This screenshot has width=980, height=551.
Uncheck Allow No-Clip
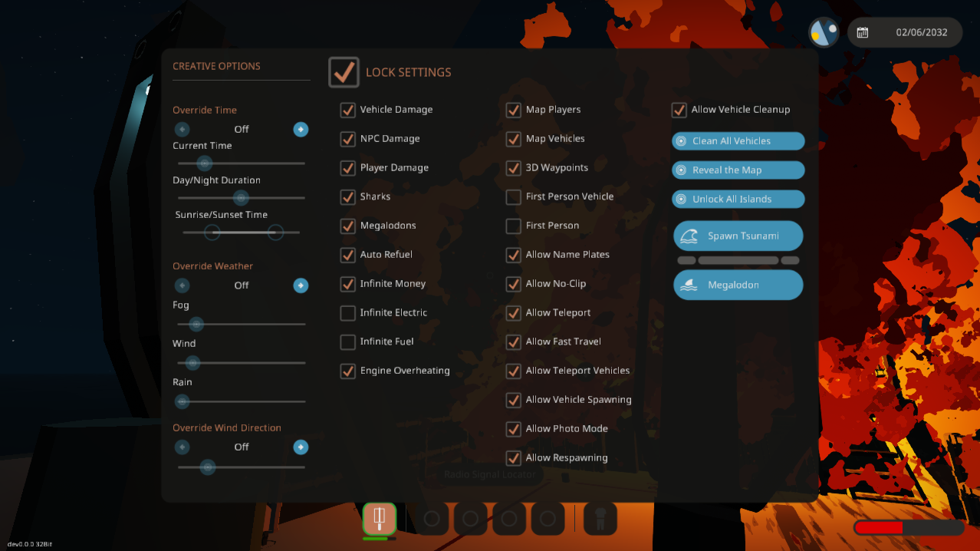tap(514, 284)
